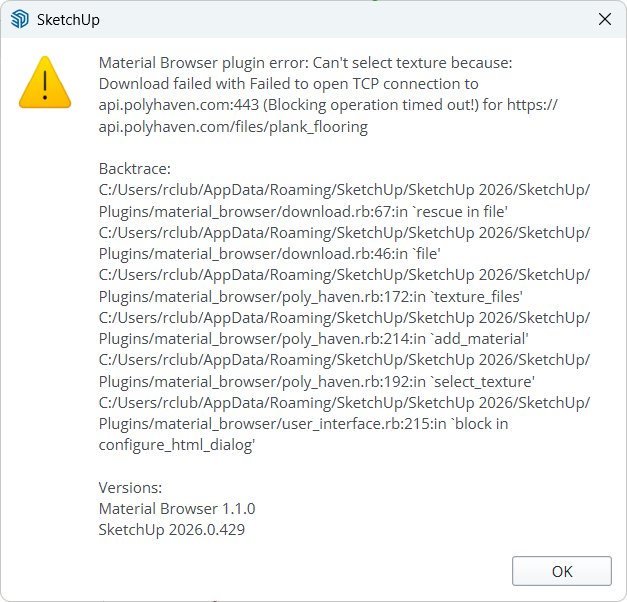Click the 'SketchUp 2026.0.429' version text

[172, 530]
